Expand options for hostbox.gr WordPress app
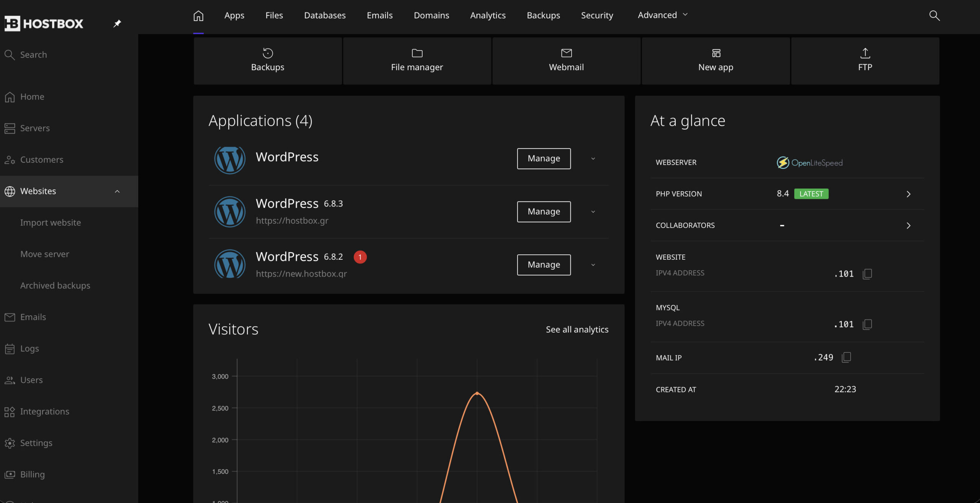 coord(593,211)
